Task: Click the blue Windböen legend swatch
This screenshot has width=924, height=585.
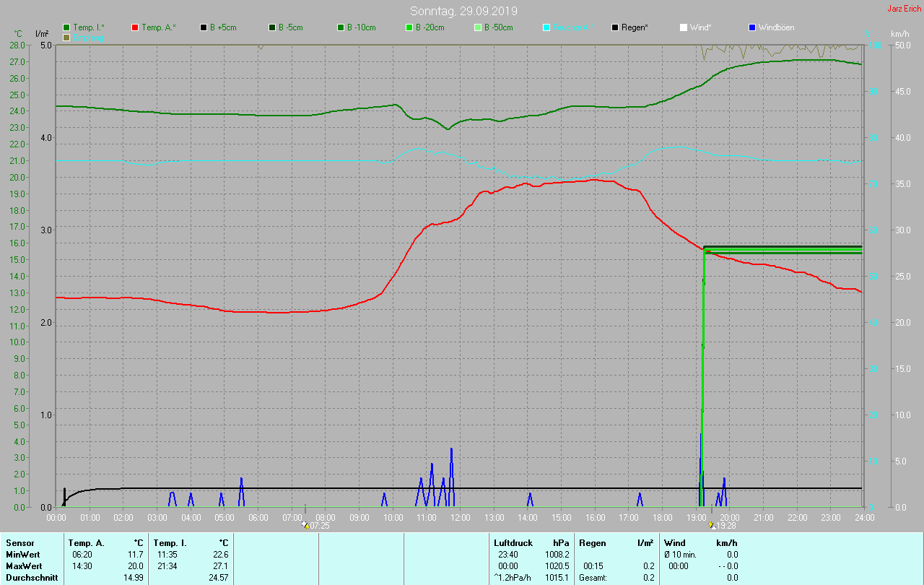Action: 751,27
